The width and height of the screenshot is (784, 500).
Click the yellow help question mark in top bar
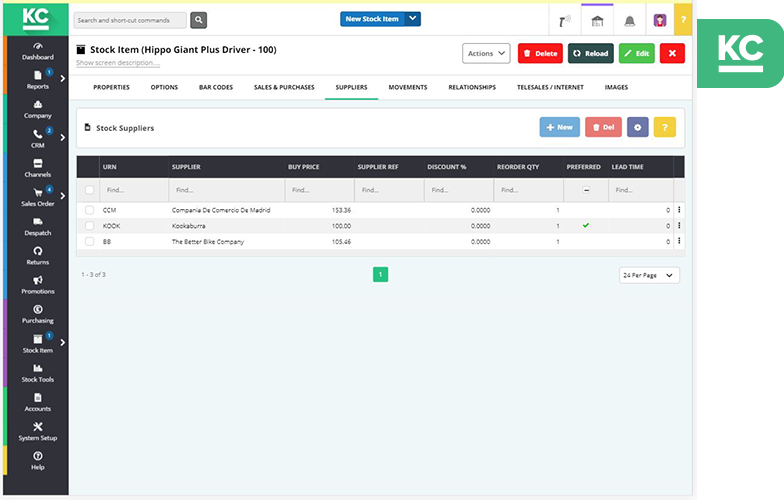(683, 20)
